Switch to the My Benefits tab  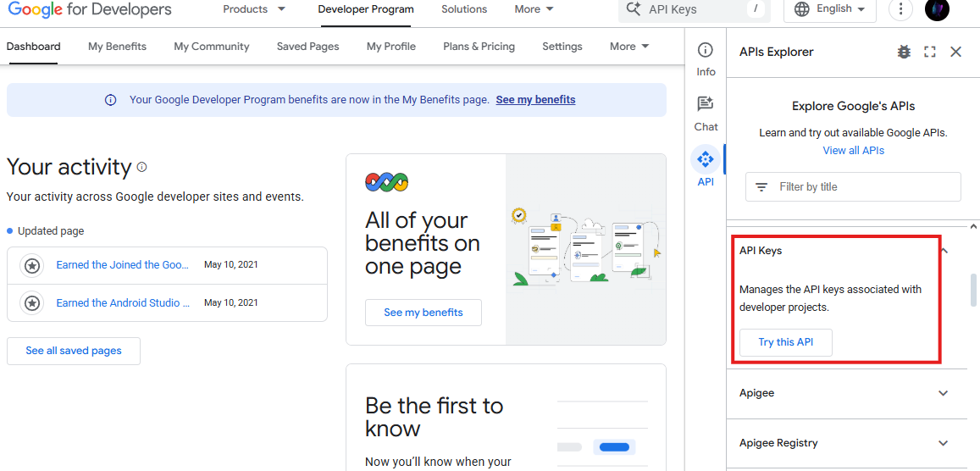click(117, 47)
